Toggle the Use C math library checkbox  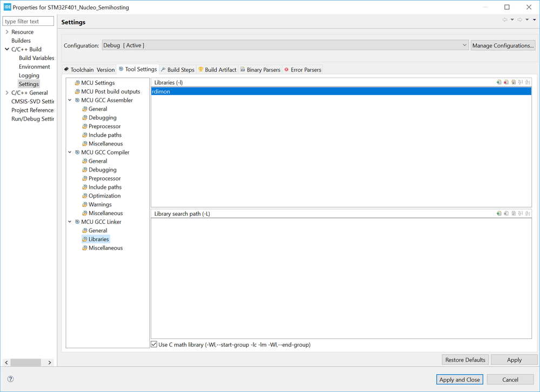point(155,344)
